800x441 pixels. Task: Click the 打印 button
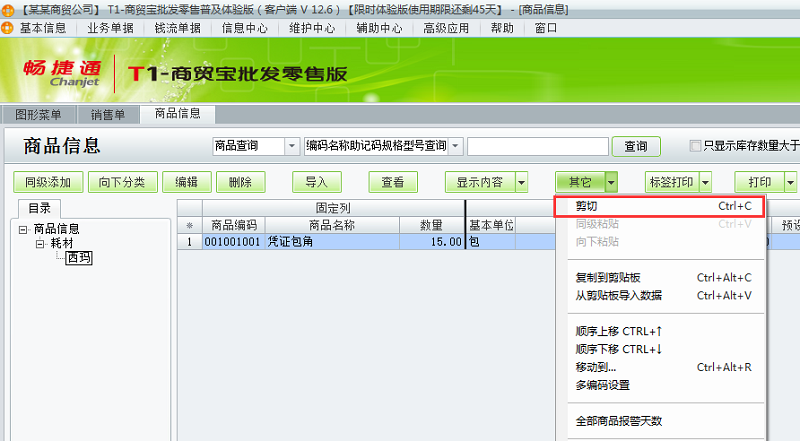pyautogui.click(x=759, y=182)
